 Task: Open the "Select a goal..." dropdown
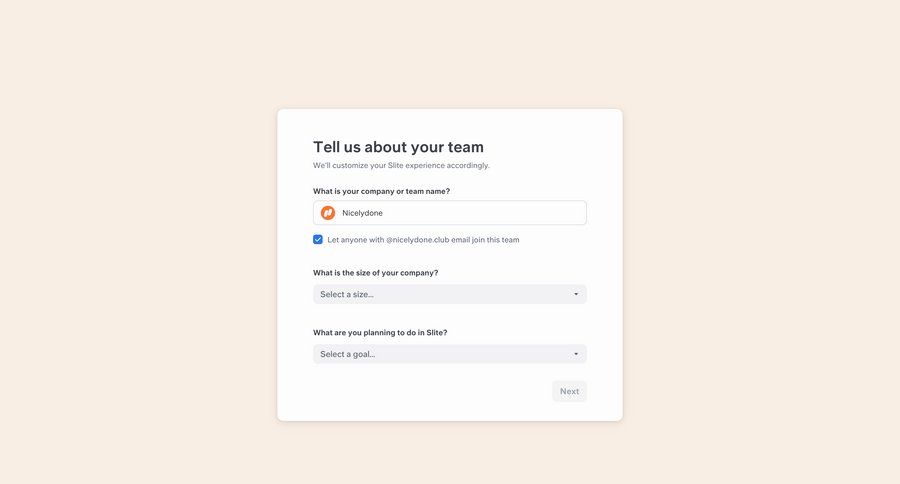[440, 354]
